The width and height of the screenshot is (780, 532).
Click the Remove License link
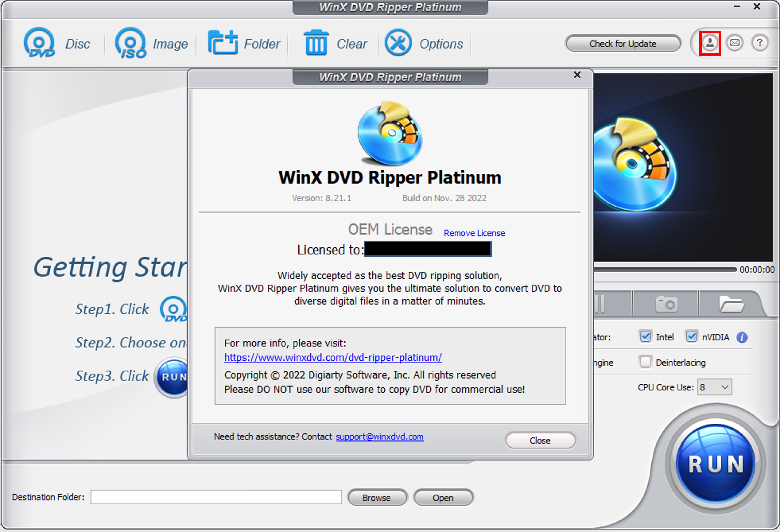[474, 233]
